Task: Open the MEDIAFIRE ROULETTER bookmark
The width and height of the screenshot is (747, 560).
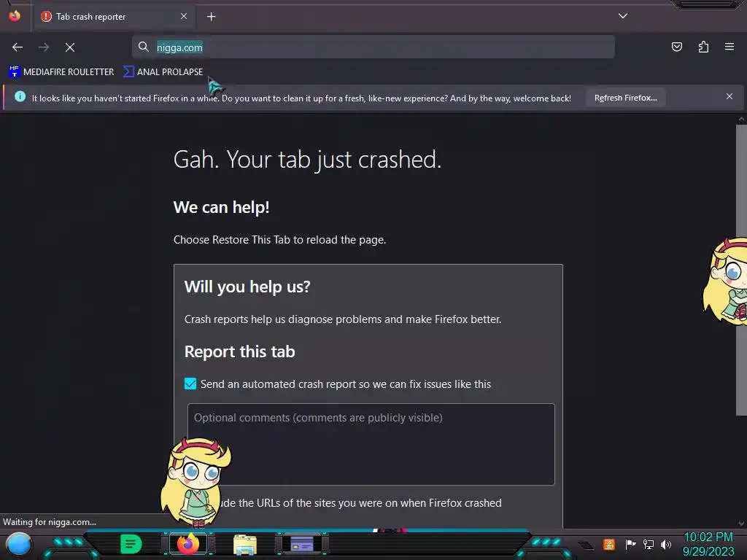Action: pyautogui.click(x=61, y=72)
